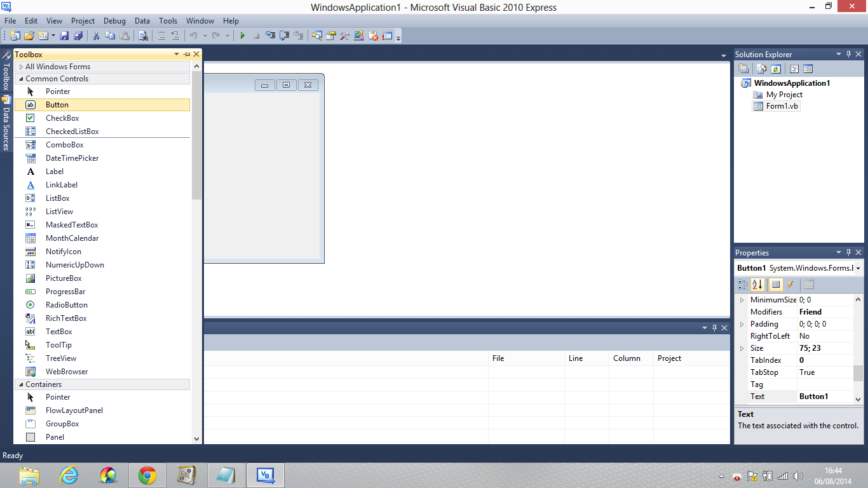
Task: Click the Toolbox vertical scrollbar thumb
Action: tap(196, 136)
